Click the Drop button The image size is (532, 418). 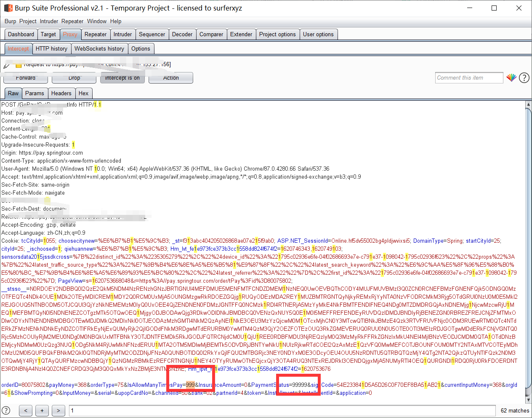click(x=74, y=78)
